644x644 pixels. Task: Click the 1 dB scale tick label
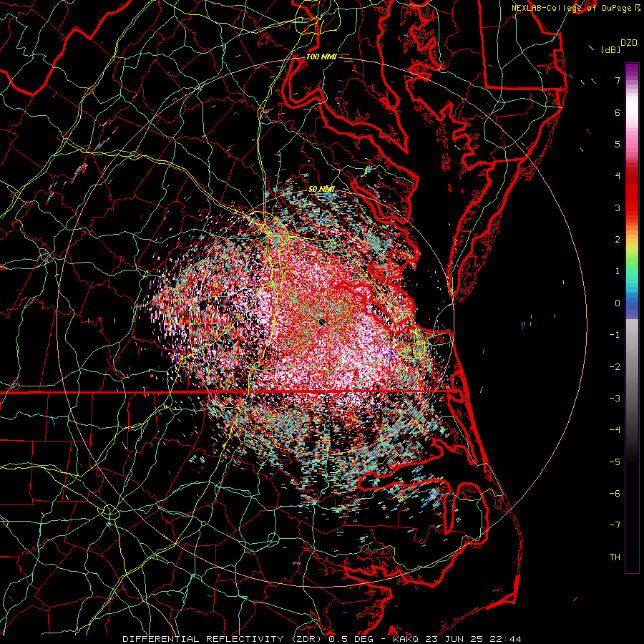click(x=618, y=271)
